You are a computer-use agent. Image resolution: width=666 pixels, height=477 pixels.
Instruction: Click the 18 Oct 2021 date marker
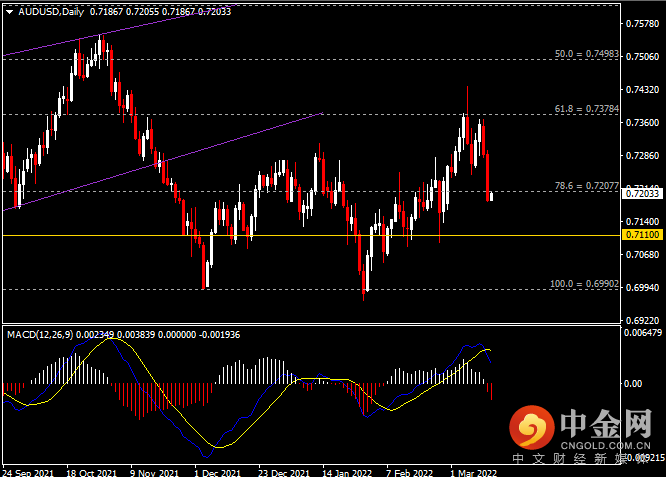91,473
